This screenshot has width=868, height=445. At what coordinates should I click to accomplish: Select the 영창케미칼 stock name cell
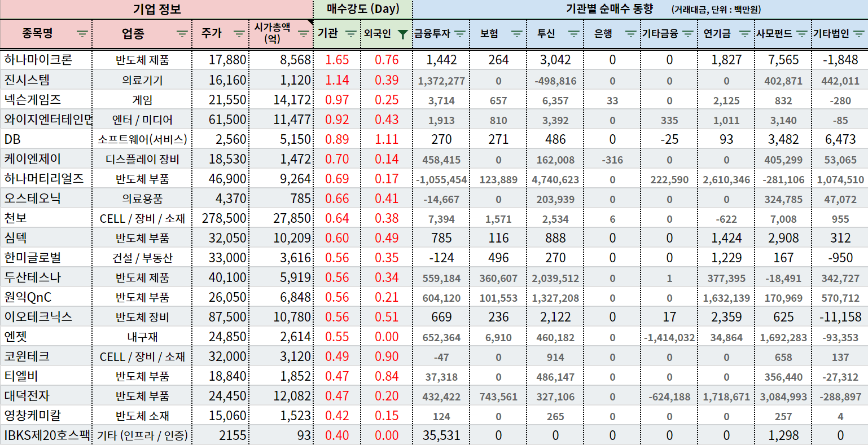[46, 415]
